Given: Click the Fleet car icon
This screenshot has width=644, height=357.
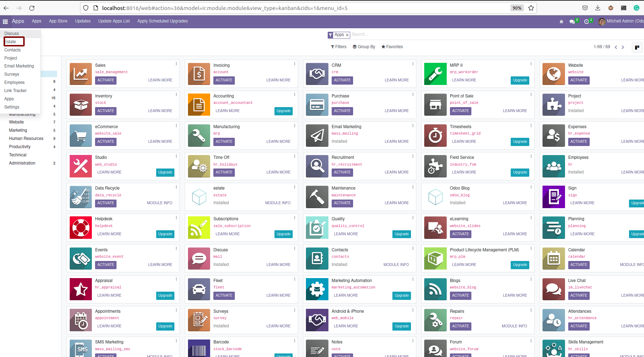Looking at the screenshot, I should (199, 289).
